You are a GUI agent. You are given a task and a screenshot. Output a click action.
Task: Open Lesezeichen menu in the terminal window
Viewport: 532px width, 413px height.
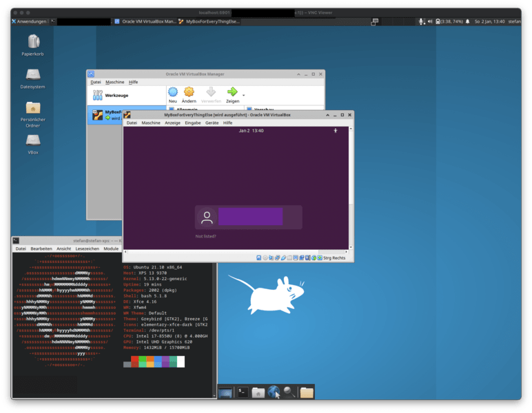88,248
